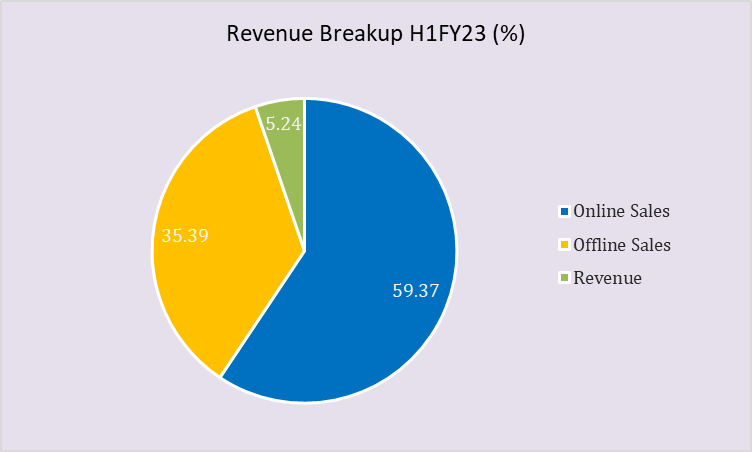The height and width of the screenshot is (452, 752).
Task: Click white border between blue and yellow slices
Action: [x=262, y=314]
